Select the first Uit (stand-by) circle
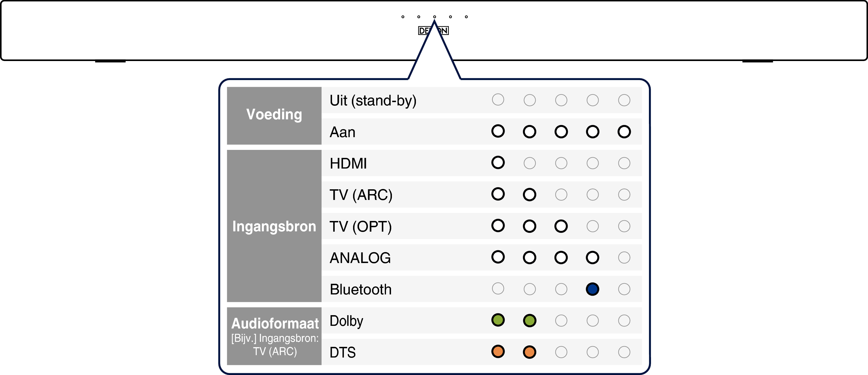Screen dimensions: 868x375 click(x=498, y=100)
